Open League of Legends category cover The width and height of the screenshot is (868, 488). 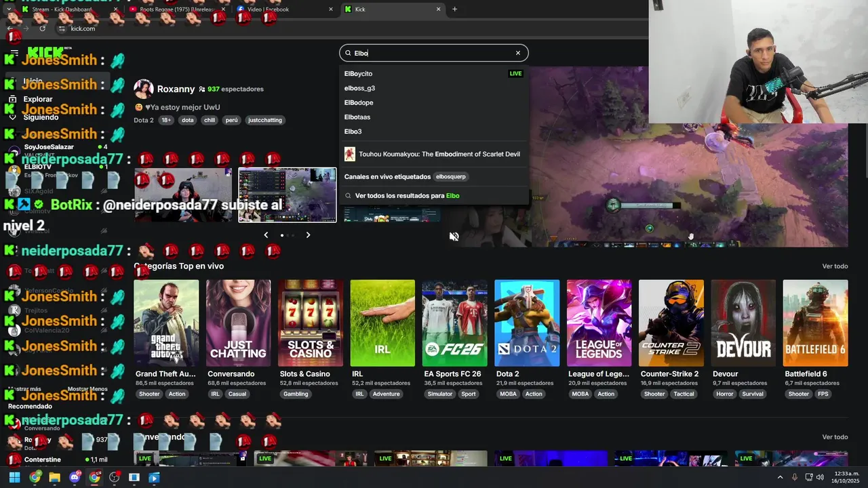click(599, 323)
